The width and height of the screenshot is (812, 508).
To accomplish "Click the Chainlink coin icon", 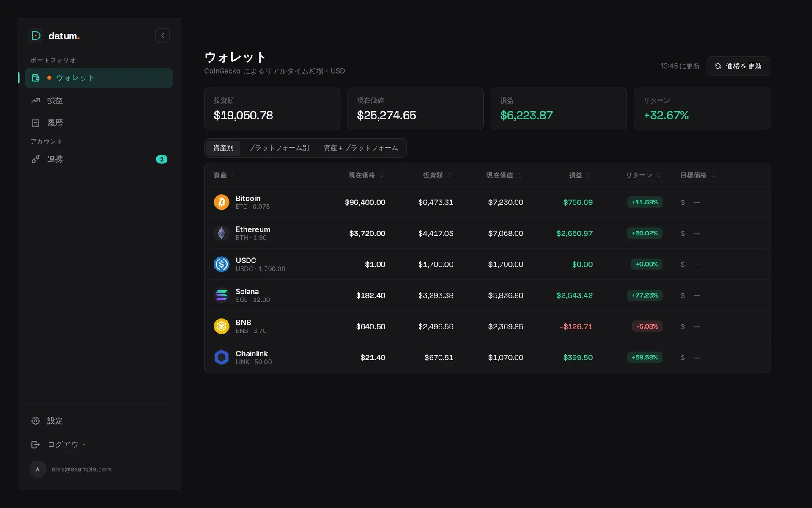I will [x=222, y=357].
